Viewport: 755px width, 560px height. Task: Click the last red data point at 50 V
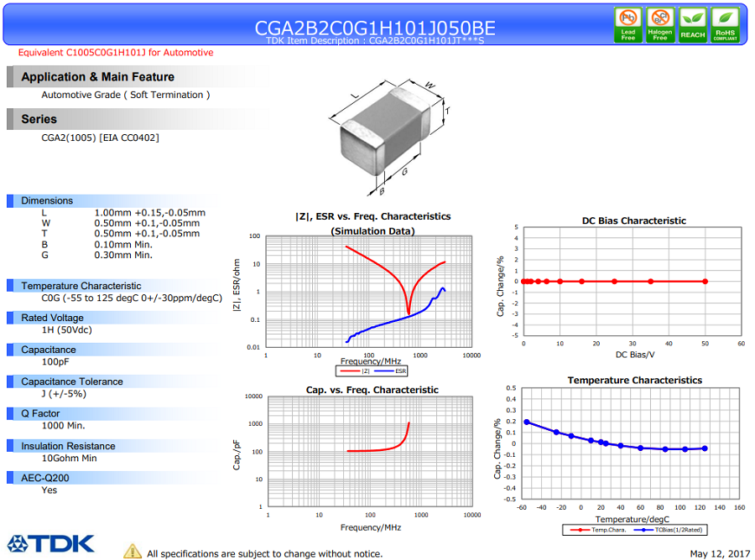(705, 282)
